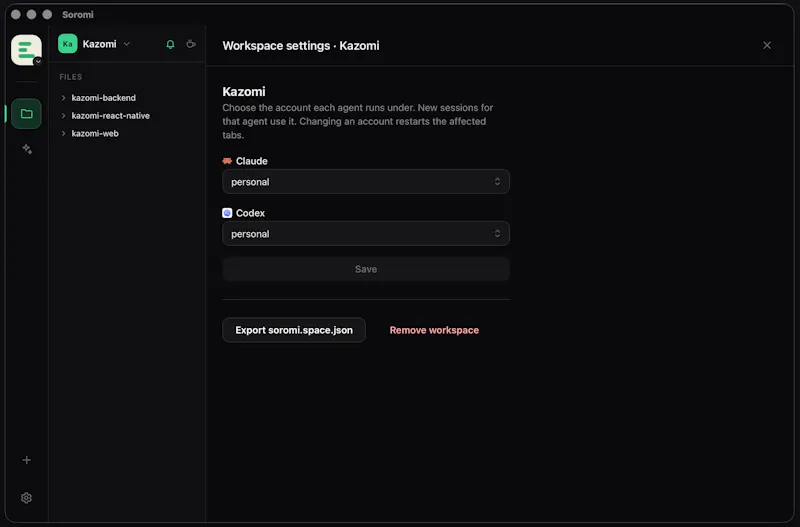
Task: Click Export soromi.space.json button
Action: [x=294, y=330]
